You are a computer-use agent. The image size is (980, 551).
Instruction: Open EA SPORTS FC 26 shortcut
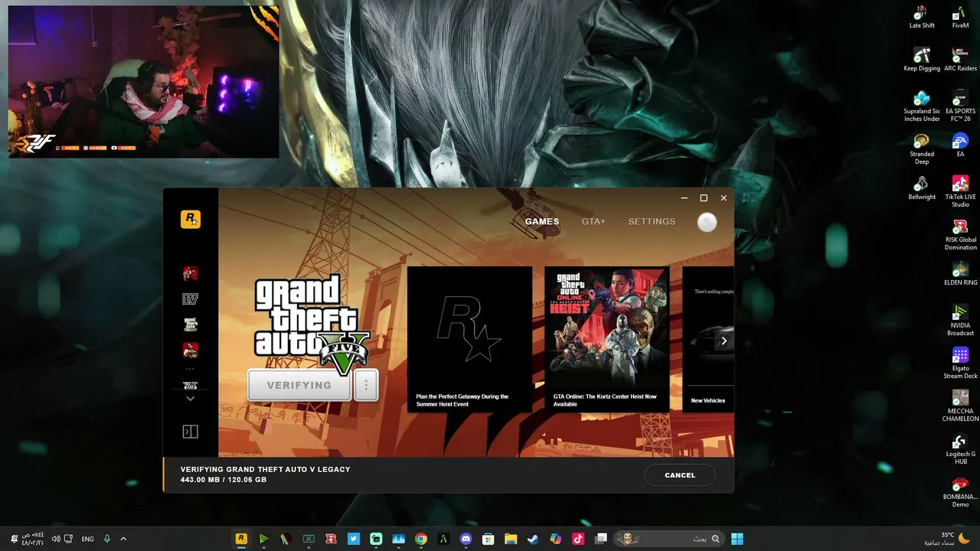click(960, 106)
